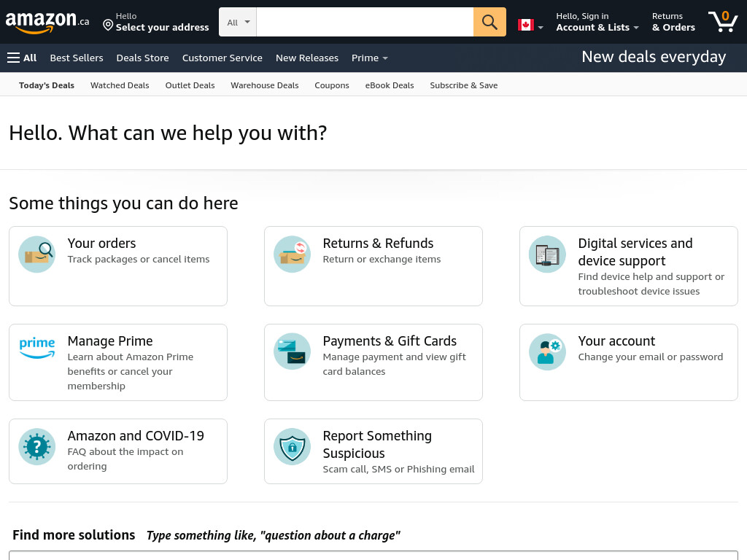Screen dimensions: 747x560
Task: Go to Best Sellers
Action: 77,58
